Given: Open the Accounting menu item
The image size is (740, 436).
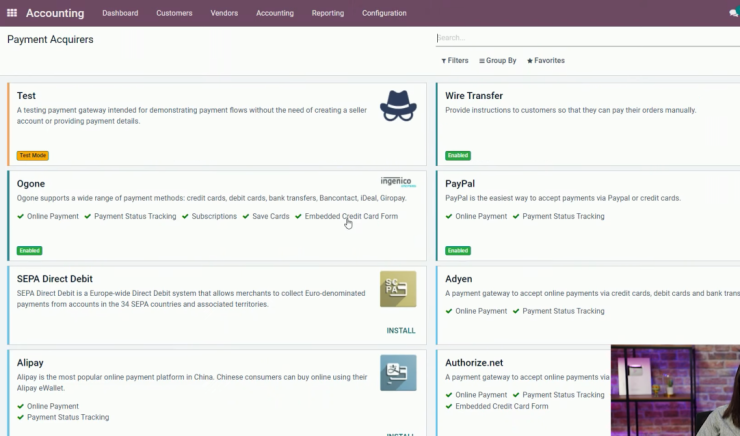Looking at the screenshot, I should 275,13.
